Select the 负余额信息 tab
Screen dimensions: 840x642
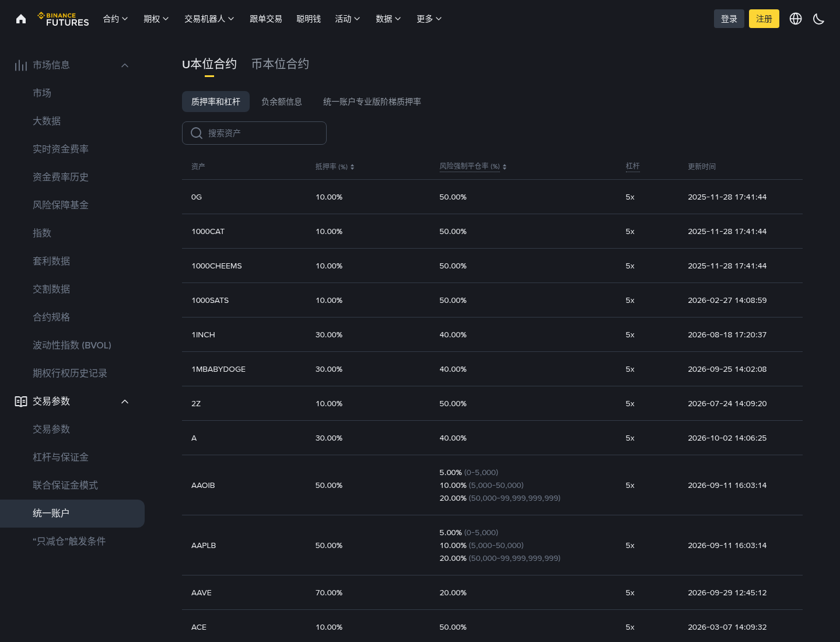(x=282, y=102)
